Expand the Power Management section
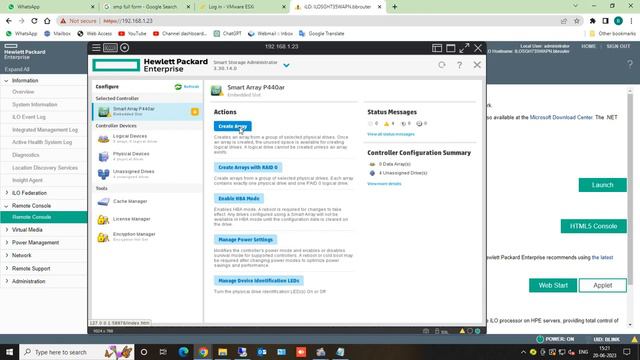 tap(35, 242)
